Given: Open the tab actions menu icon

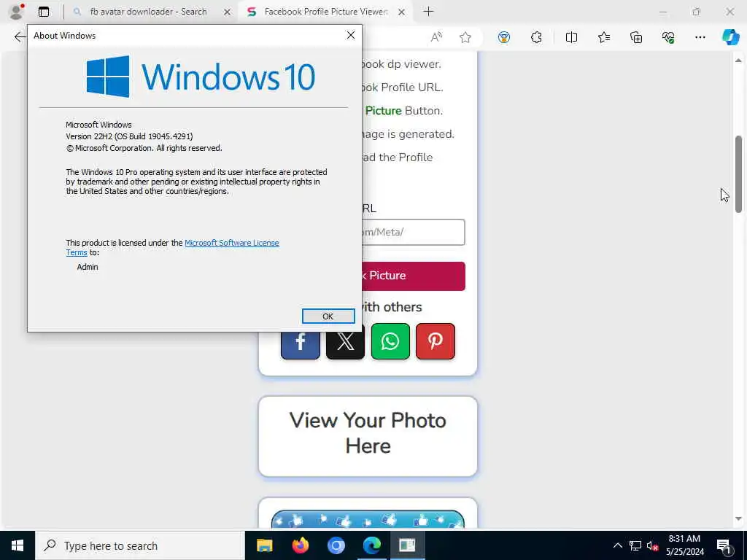Looking at the screenshot, I should 44,12.
